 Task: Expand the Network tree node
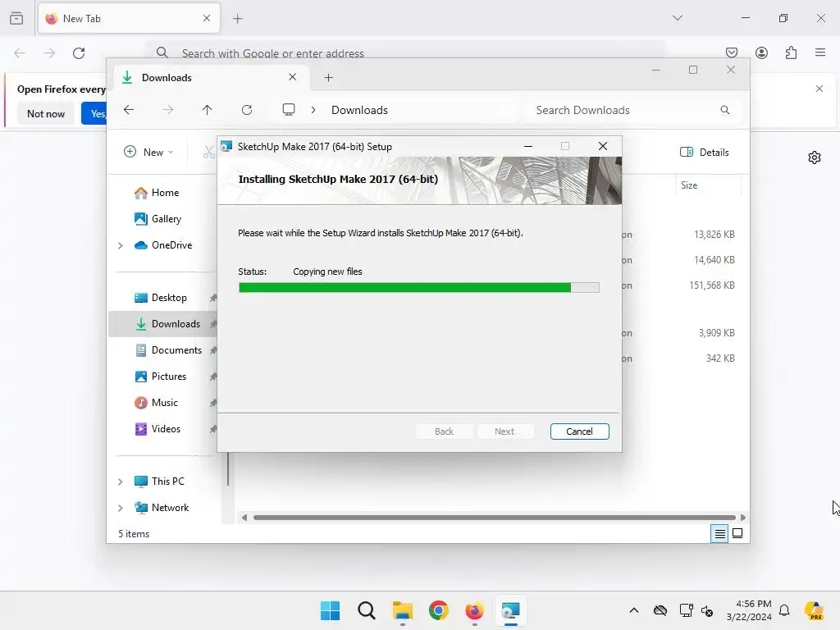[x=121, y=508]
